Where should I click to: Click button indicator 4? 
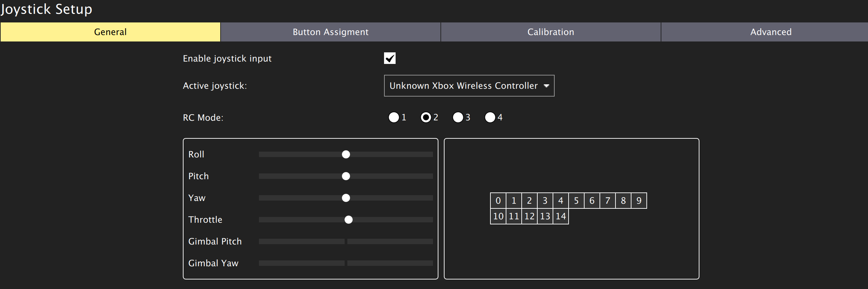click(561, 201)
